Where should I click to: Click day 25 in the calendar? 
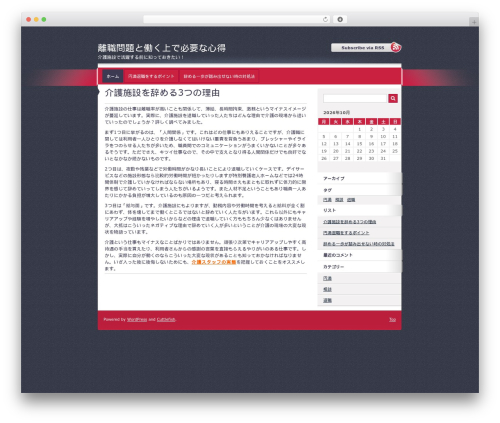pos(395,151)
